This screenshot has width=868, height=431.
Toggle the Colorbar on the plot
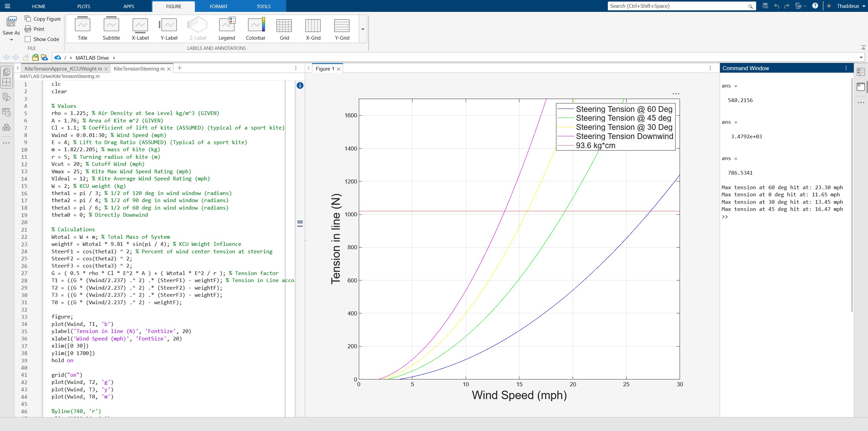click(x=256, y=28)
